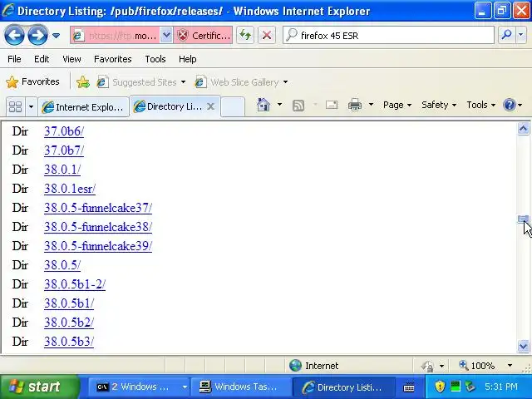Click the vertical scrollbar thumb
532x399 pixels.
(523, 219)
